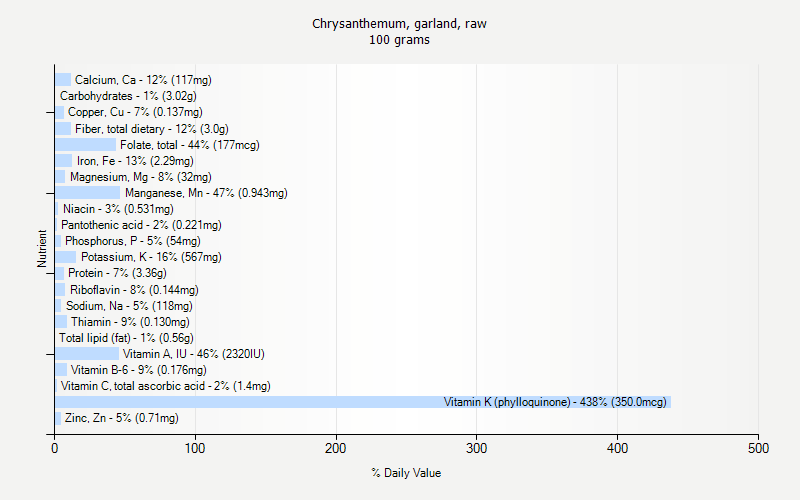Click the x-axis tick label 400
The image size is (800, 500).
coord(617,448)
